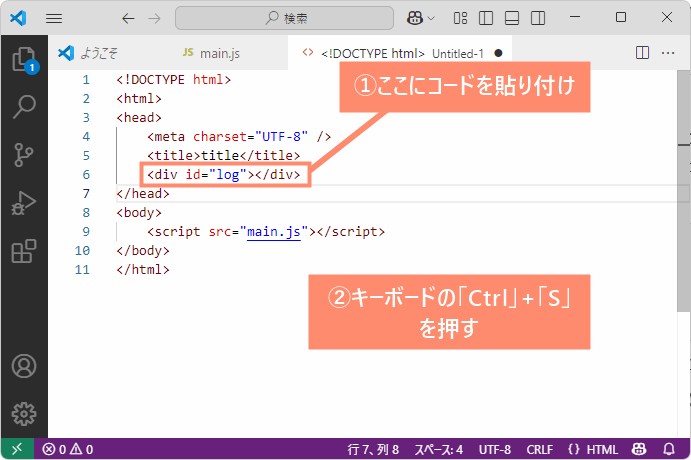Image resolution: width=691 pixels, height=460 pixels.
Task: Click the opening <head> tag line
Action: (x=139, y=118)
